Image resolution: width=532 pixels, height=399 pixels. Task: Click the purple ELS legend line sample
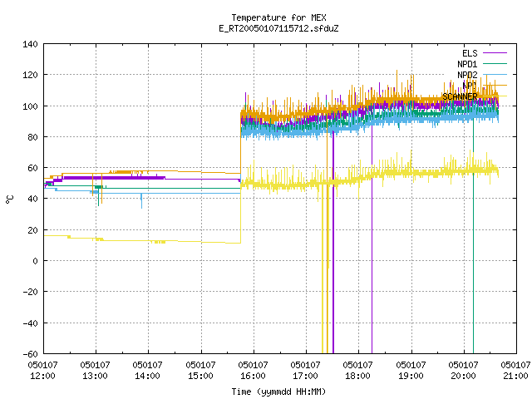click(x=495, y=53)
